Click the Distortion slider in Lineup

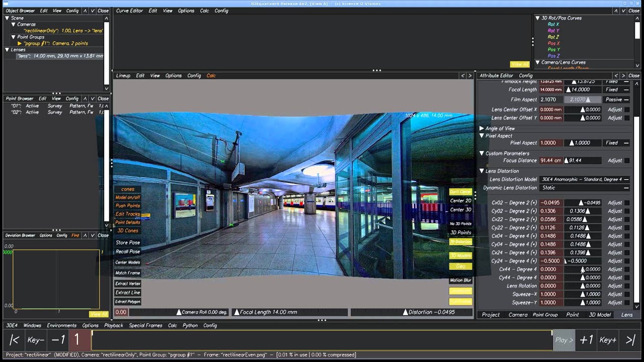tap(412, 312)
